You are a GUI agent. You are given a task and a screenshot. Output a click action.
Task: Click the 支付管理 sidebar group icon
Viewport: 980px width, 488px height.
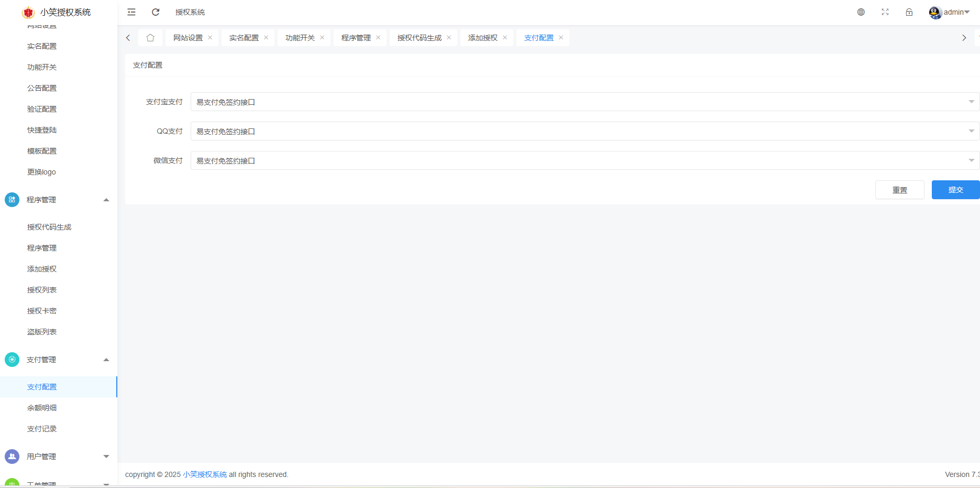pos(12,360)
